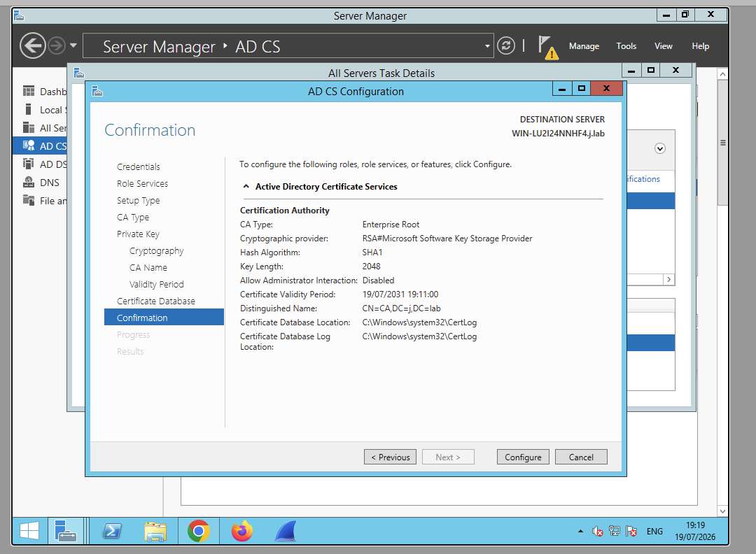This screenshot has width=756, height=554.
Task: Go to Credentials wizard step
Action: [x=139, y=166]
